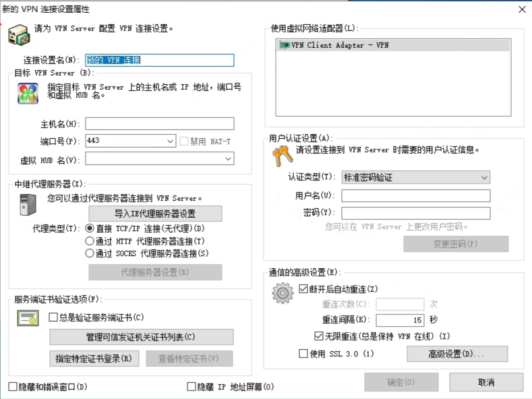This screenshot has height=399, width=532.
Task: Click the network adapter icon beside VPN Client Adapter
Action: pyautogui.click(x=285, y=45)
